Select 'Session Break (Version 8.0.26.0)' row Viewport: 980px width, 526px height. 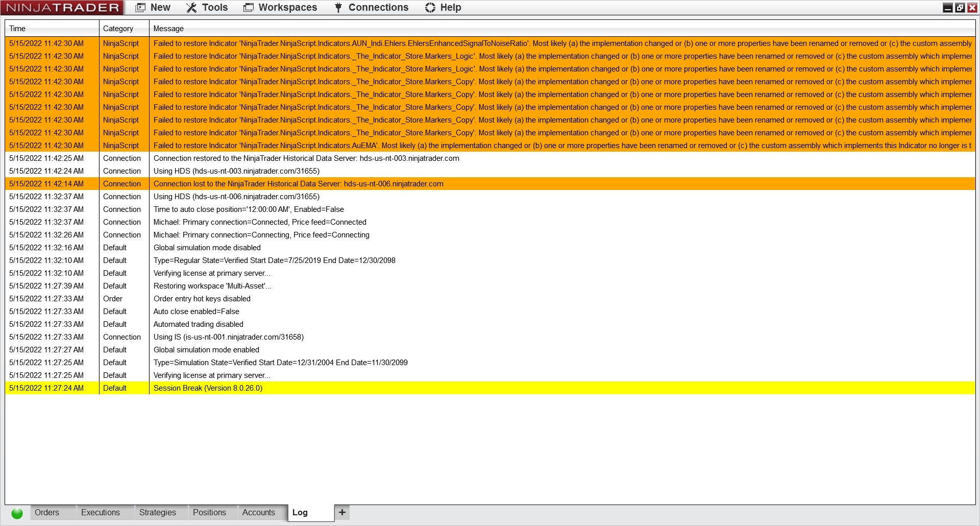pyautogui.click(x=490, y=388)
